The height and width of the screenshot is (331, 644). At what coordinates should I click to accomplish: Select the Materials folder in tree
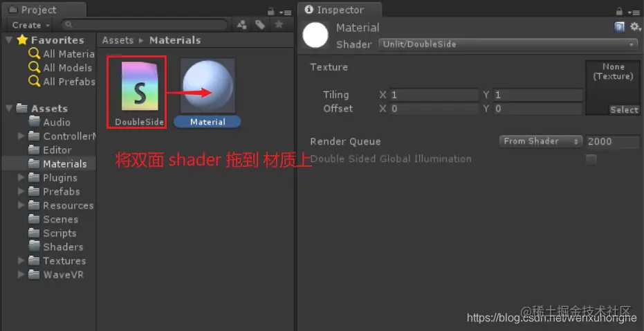coord(57,163)
